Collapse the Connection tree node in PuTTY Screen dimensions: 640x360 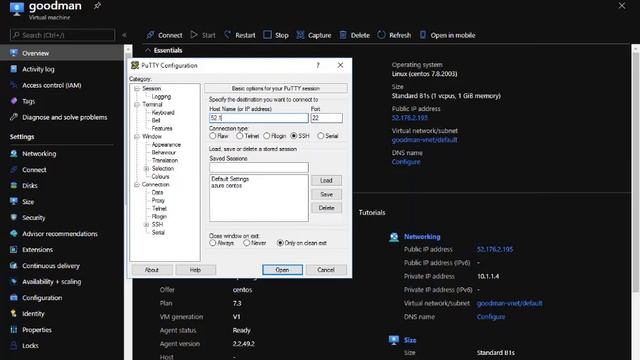[x=137, y=184]
